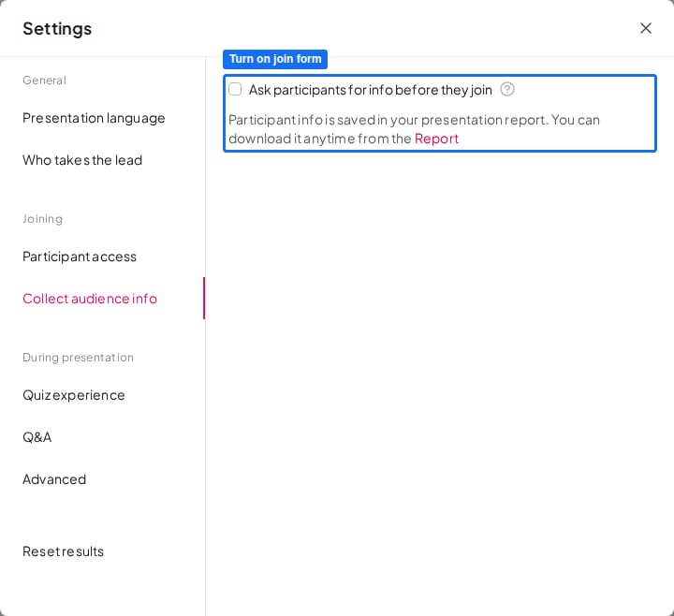
Task: Go to Participant access settings
Action: pyautogui.click(x=80, y=257)
